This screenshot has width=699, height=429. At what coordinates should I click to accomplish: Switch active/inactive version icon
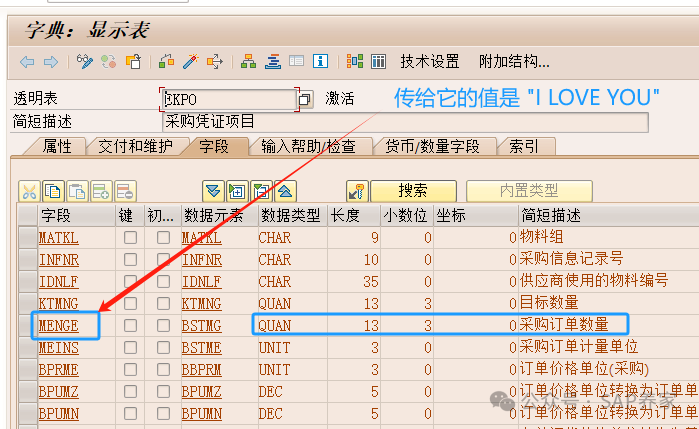click(x=108, y=62)
